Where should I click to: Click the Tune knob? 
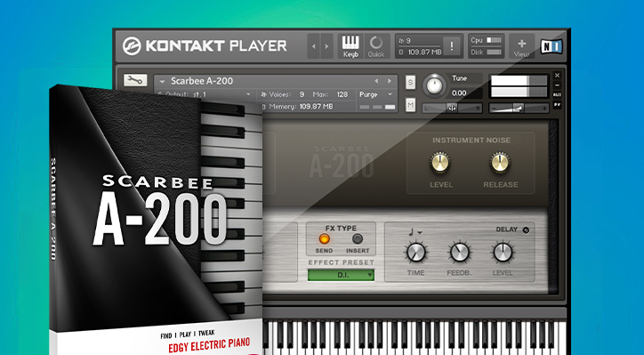[x=435, y=85]
